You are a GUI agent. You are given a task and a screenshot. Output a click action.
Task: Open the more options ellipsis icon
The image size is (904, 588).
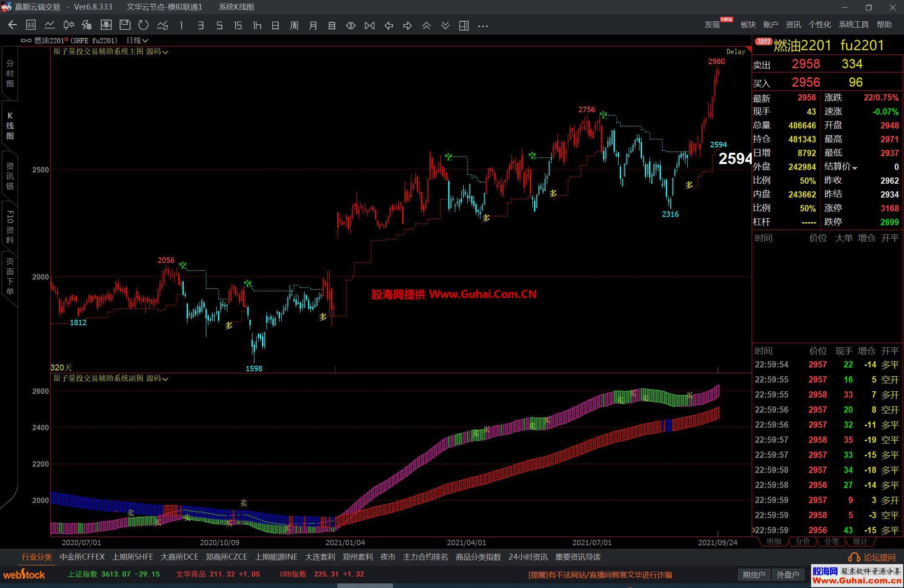click(x=483, y=26)
